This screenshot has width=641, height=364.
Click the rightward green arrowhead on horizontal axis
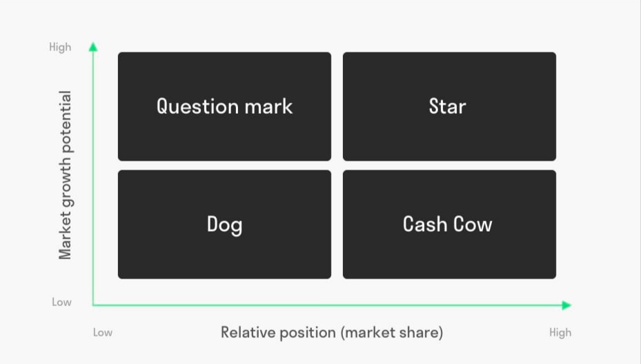coord(566,305)
